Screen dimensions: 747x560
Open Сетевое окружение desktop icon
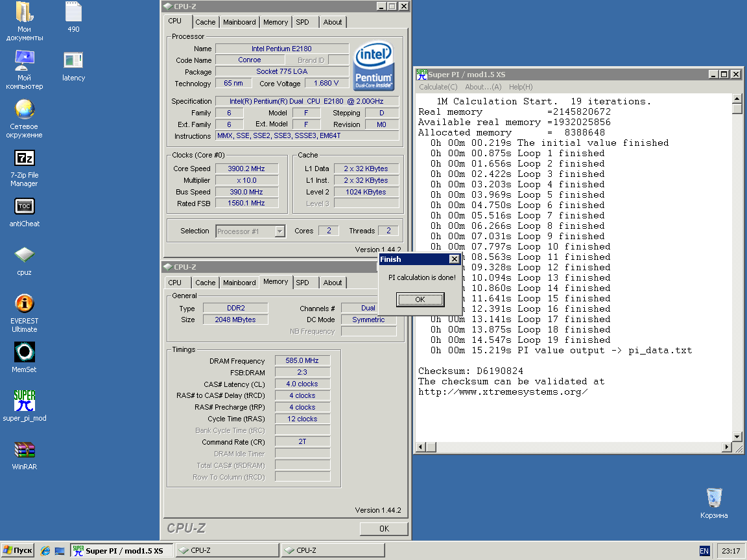24,118
